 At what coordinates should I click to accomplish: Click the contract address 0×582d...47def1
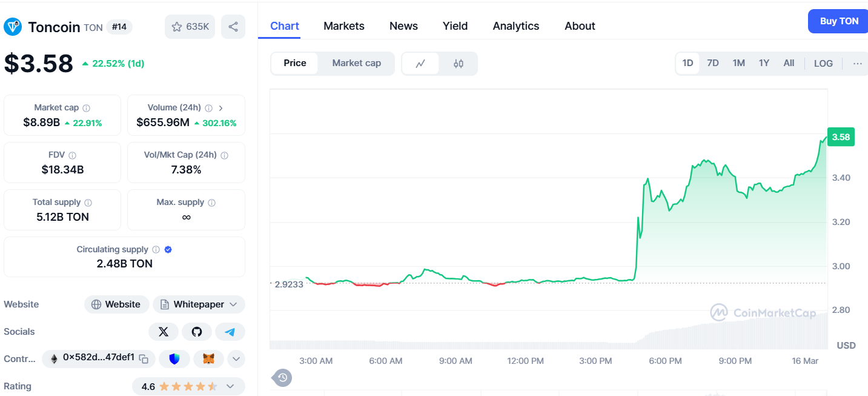click(x=99, y=358)
